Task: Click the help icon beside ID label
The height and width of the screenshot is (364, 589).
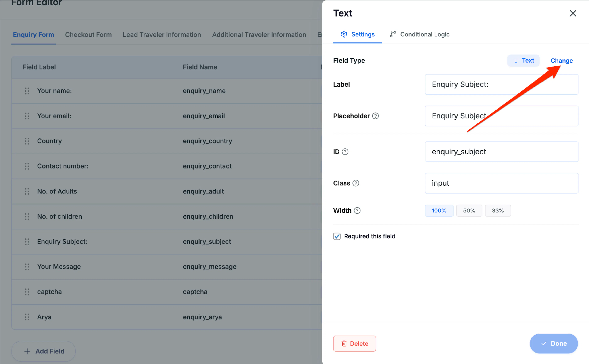Action: pos(345,152)
